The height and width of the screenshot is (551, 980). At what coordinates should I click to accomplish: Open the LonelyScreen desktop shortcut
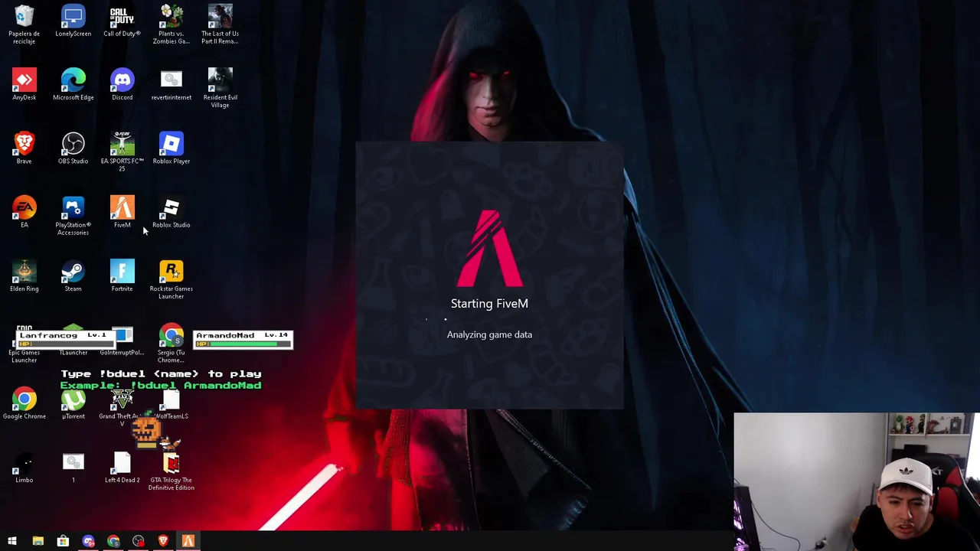(73, 21)
